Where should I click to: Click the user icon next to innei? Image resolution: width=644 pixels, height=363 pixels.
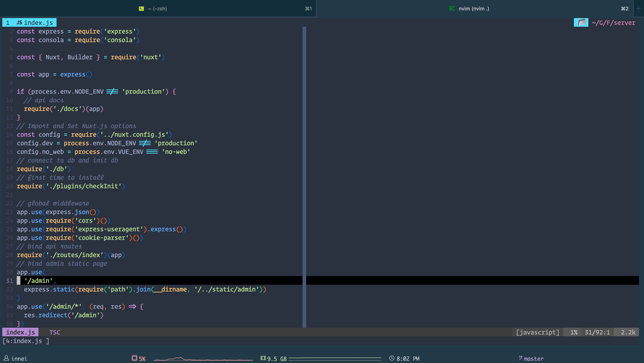pyautogui.click(x=6, y=358)
